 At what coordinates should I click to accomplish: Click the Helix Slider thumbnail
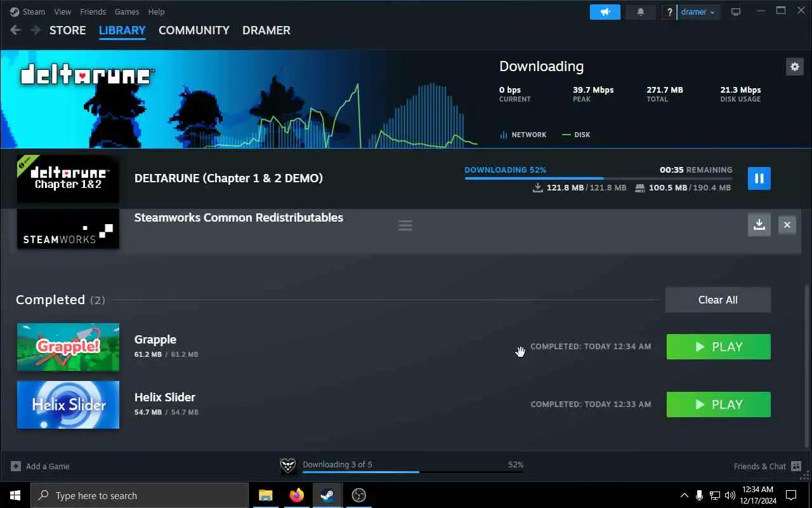click(68, 404)
